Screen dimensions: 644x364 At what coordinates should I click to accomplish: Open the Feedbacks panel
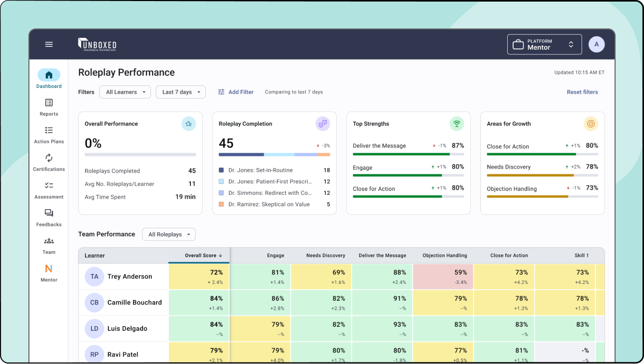coord(48,218)
